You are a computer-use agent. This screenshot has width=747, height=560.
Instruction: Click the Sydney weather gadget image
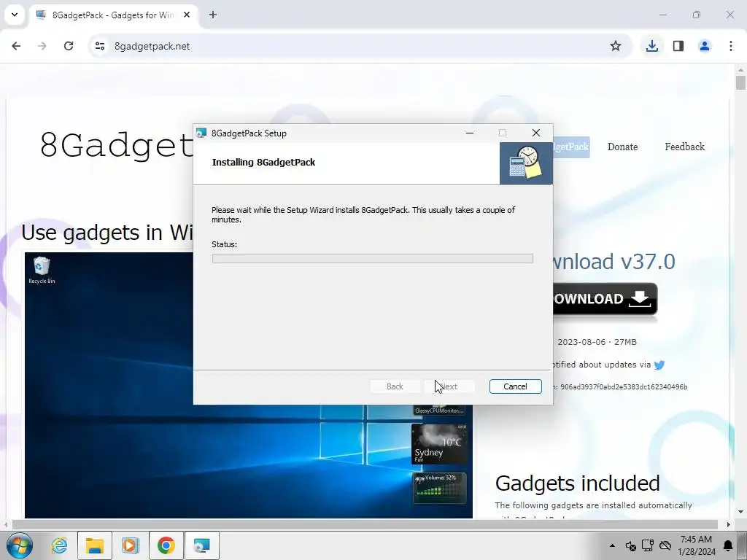click(439, 444)
